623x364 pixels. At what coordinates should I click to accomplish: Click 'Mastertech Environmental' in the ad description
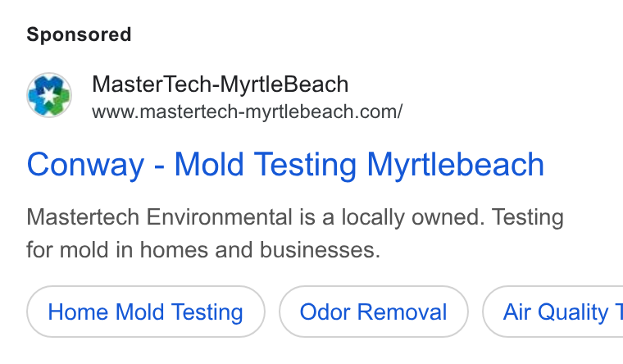click(x=160, y=217)
